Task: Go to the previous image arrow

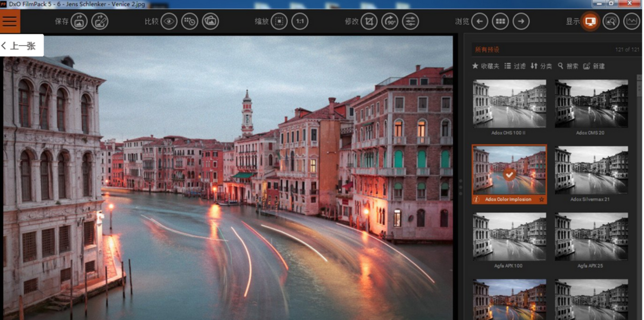Action: click(x=480, y=21)
